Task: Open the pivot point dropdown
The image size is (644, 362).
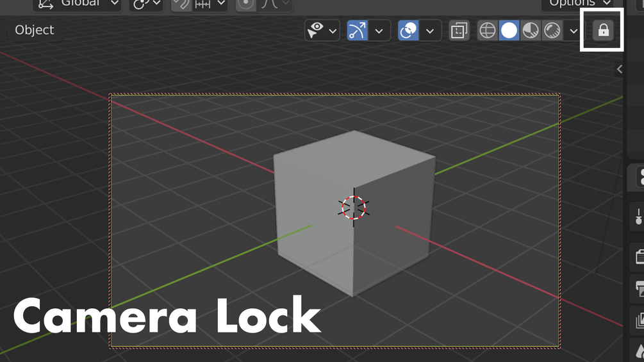Action: (146, 4)
